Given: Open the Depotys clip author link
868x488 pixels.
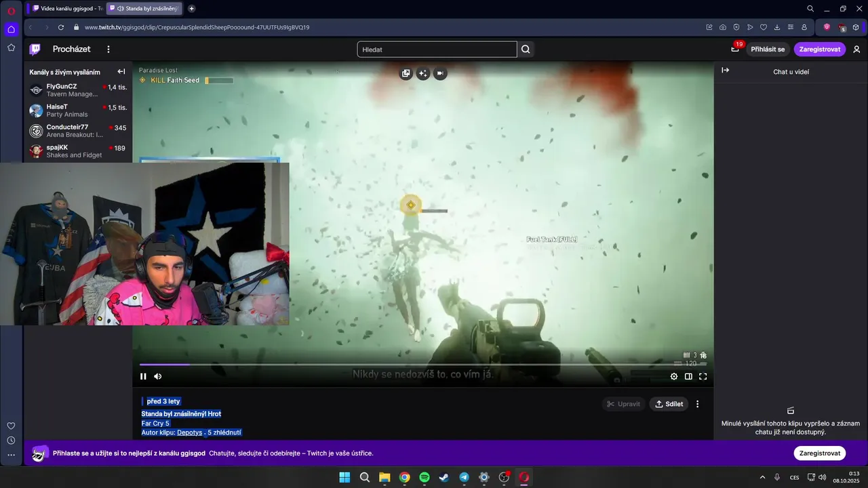Looking at the screenshot, I should coord(190,432).
